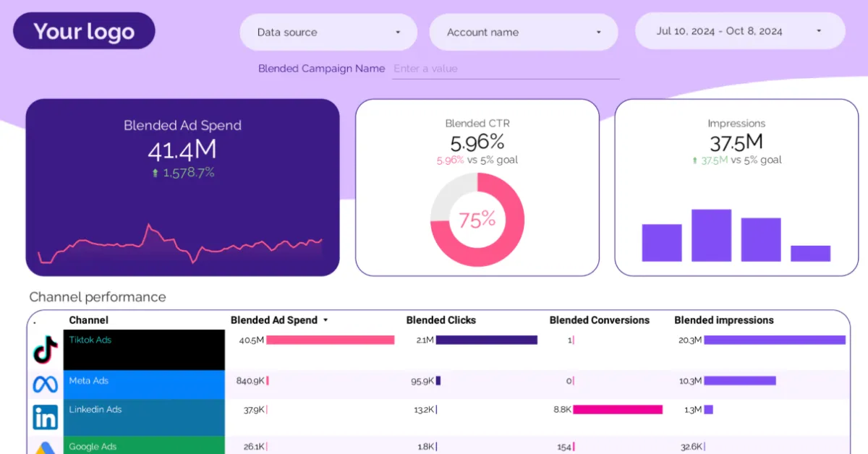Open the Account name dropdown
This screenshot has height=454, width=868.
coord(524,32)
